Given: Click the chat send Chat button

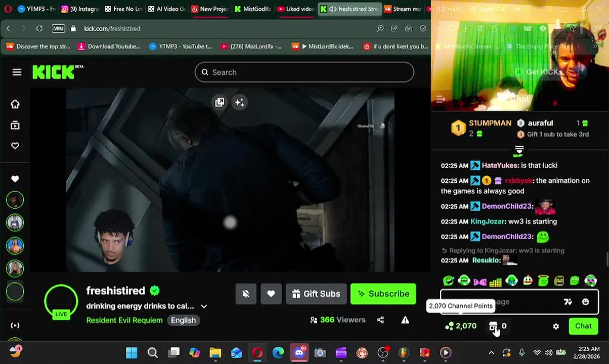Looking at the screenshot, I should [x=583, y=326].
